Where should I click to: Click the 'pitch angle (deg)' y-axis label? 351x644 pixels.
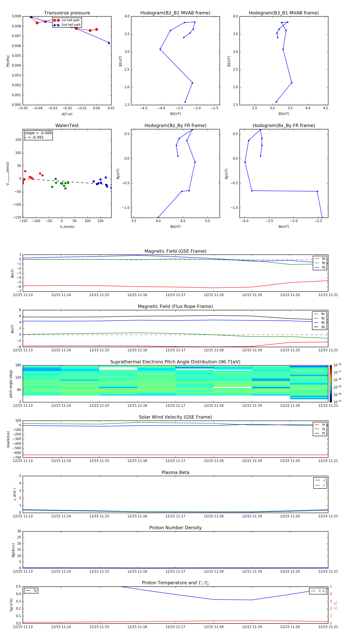point(11,384)
